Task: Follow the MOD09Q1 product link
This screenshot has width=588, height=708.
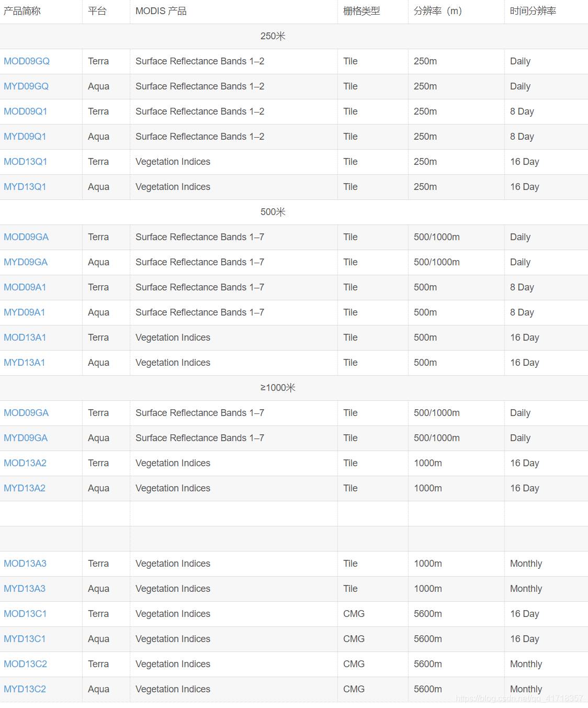Action: [26, 111]
